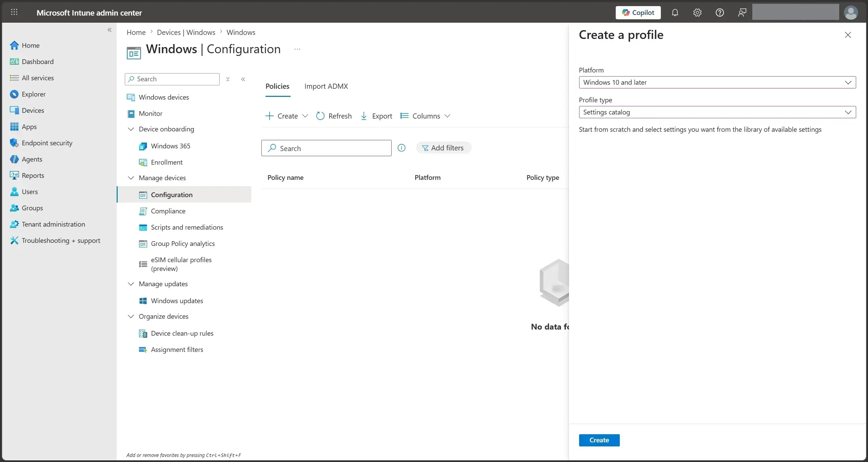Collapse the Windows resource menu
Image resolution: width=868 pixels, height=462 pixels.
pyautogui.click(x=243, y=79)
